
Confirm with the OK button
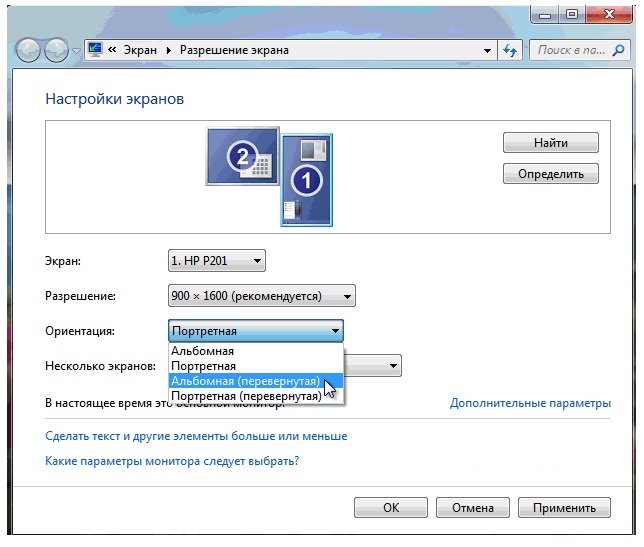391,508
